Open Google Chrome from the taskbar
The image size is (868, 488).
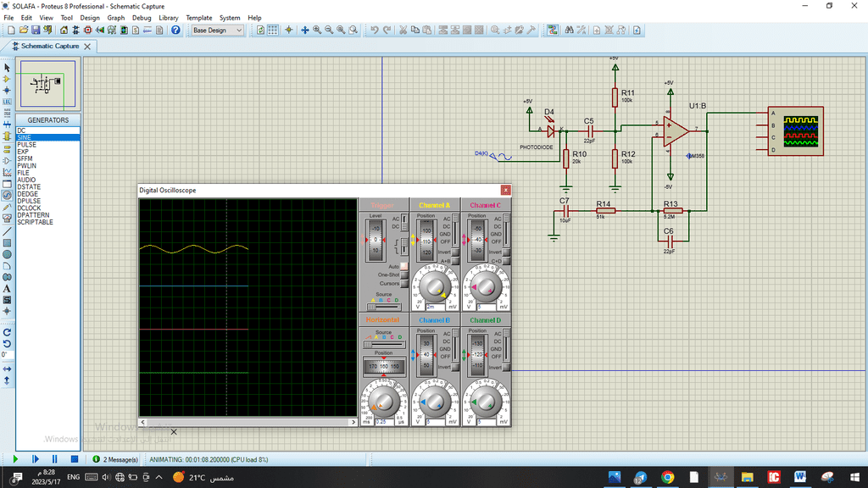(668, 477)
